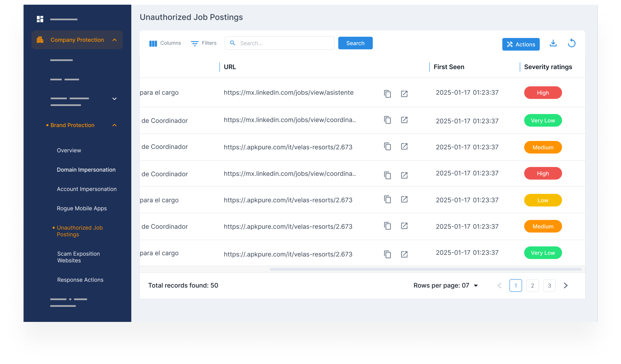
Task: Go to page 2
Action: point(532,285)
